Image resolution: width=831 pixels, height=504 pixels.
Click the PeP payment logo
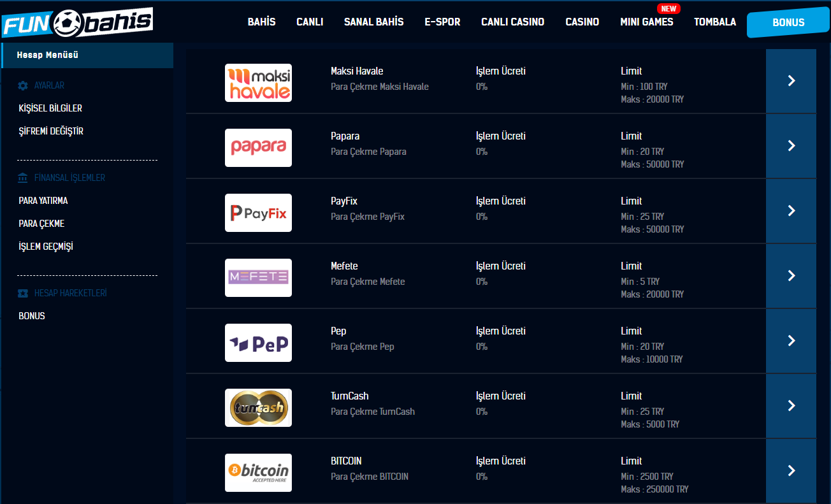pyautogui.click(x=258, y=343)
